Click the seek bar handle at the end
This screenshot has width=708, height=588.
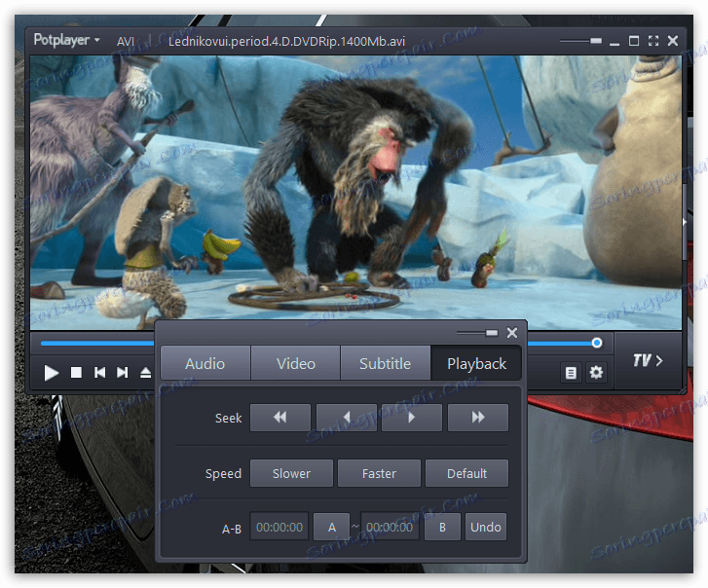(x=596, y=344)
